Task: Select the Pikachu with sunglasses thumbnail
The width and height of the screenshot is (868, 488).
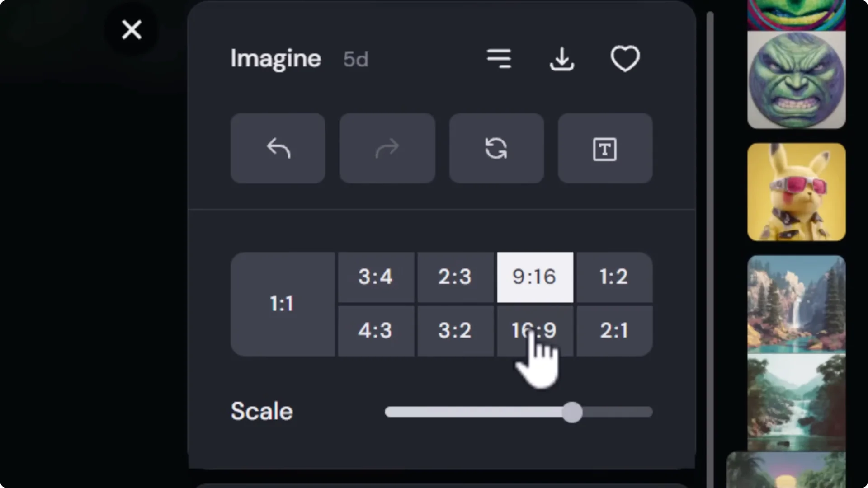Action: 796,192
